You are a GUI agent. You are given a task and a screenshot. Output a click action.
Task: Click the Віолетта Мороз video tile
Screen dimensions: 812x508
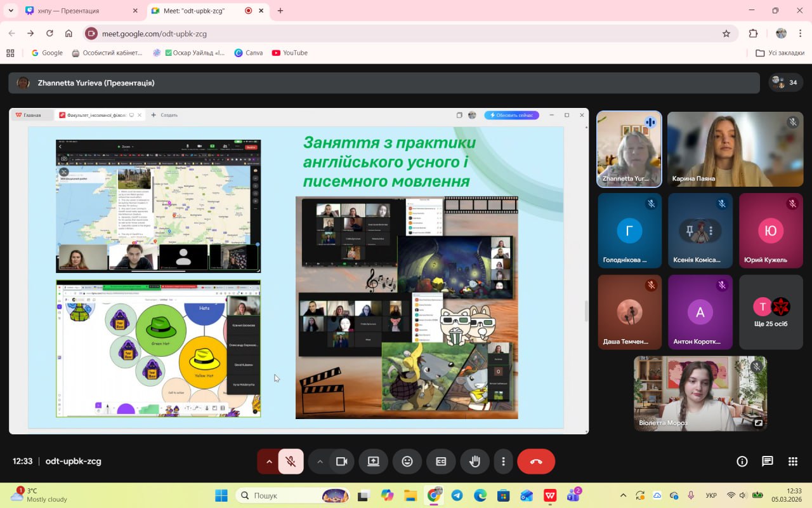pos(700,393)
